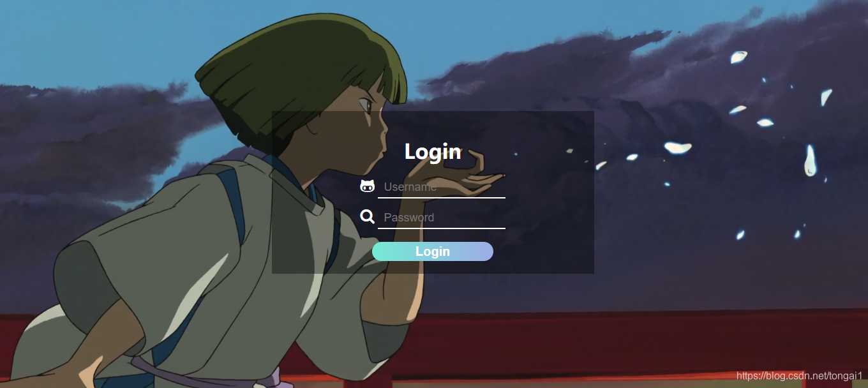Click the white underline beneath Username field
This screenshot has width=868, height=388.
tap(442, 198)
